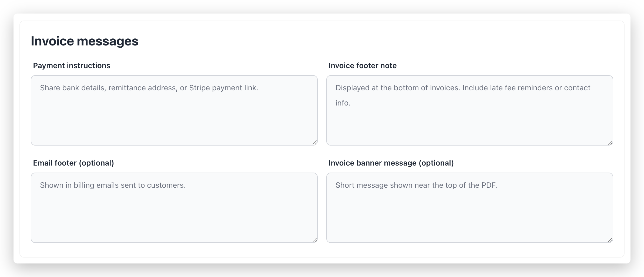
Task: Click the Invoice footer note resize handle
Action: click(x=610, y=143)
